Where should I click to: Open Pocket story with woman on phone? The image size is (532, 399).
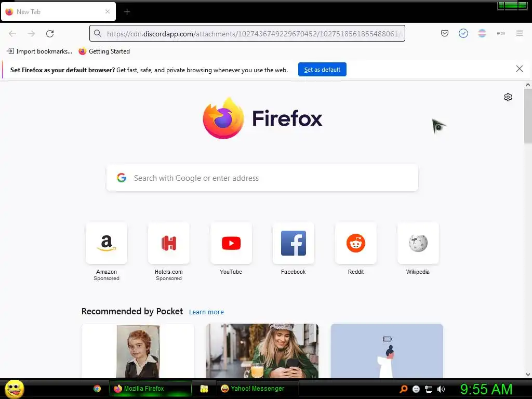(x=262, y=351)
